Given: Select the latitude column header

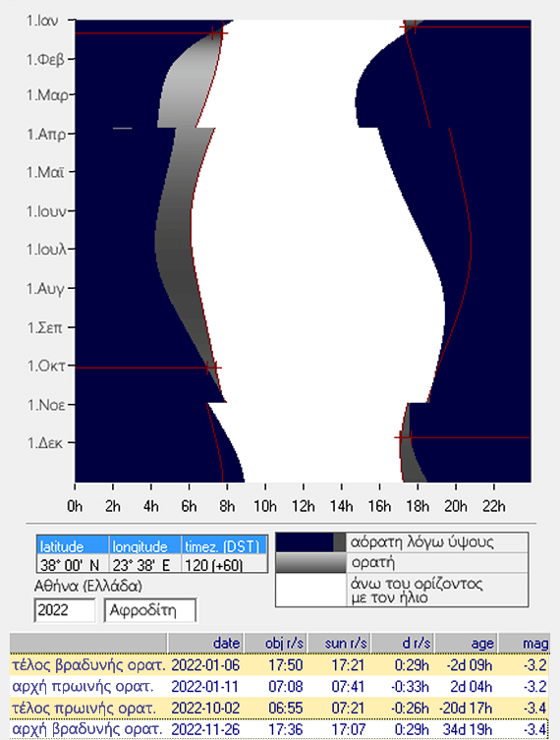Looking at the screenshot, I should point(73,545).
